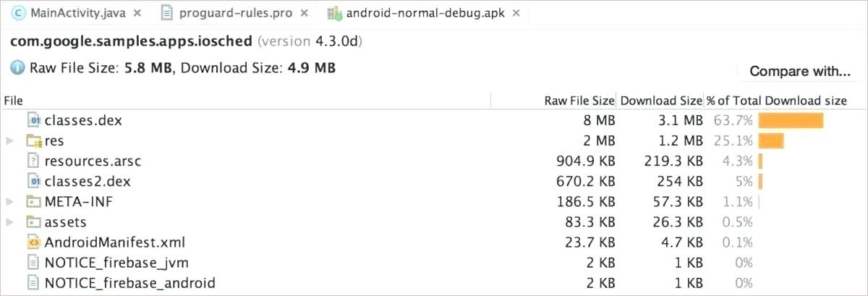Click the classes.dex download size bar

pyautogui.click(x=791, y=120)
